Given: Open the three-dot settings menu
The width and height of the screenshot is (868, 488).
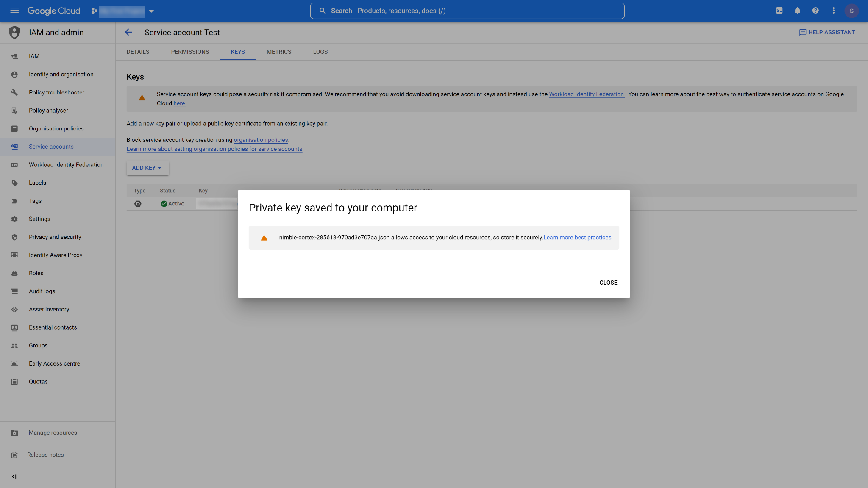Looking at the screenshot, I should click(833, 11).
